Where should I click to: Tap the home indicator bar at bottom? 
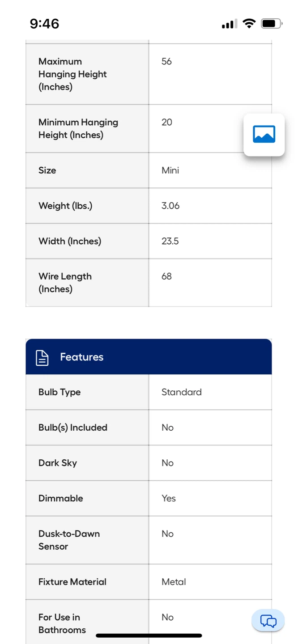pyautogui.click(x=149, y=636)
